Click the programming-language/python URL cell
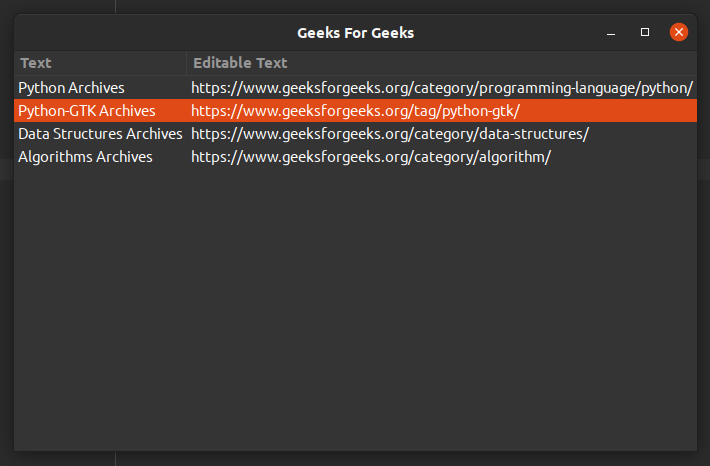Viewport: 710px width, 466px height. click(441, 88)
